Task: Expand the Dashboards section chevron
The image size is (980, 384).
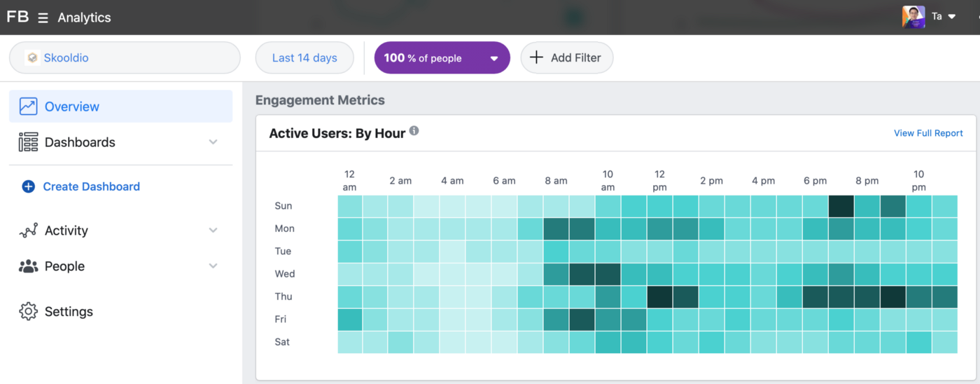Action: [x=213, y=142]
